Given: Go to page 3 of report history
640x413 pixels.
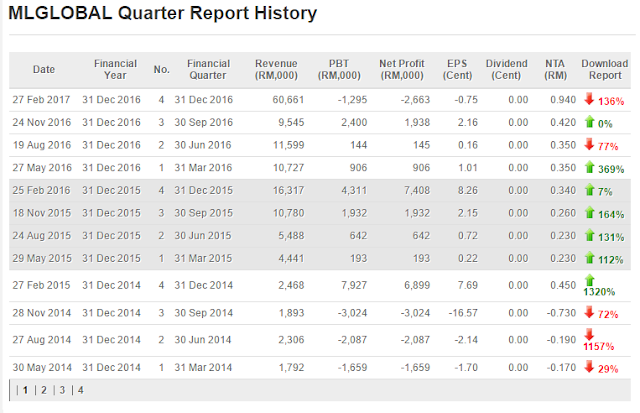Looking at the screenshot, I should coord(62,390).
